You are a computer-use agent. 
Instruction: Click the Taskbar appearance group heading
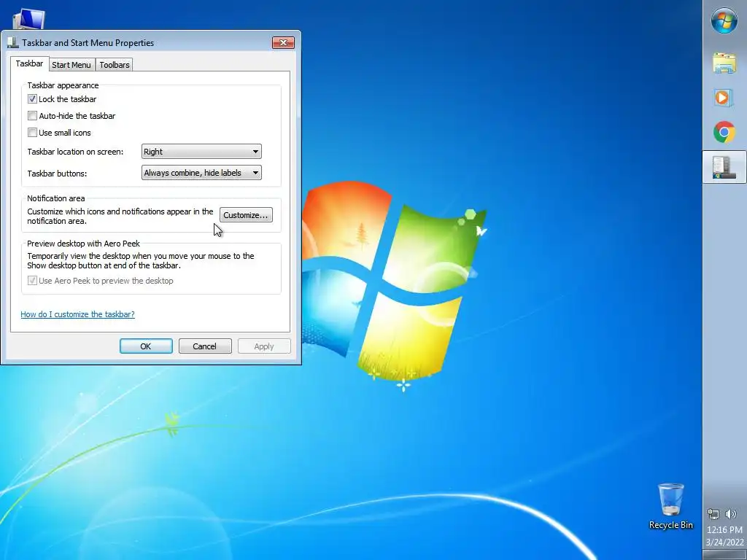(63, 85)
